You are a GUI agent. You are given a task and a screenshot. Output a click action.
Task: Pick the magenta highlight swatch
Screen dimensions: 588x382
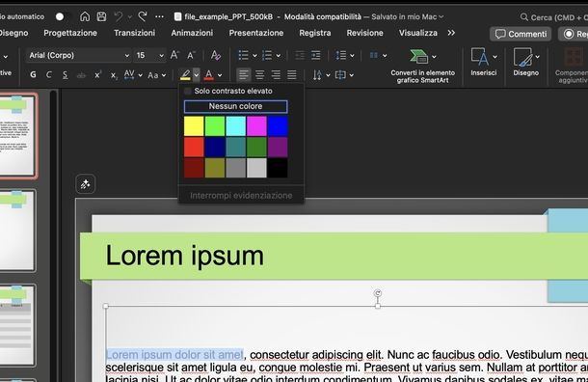click(256, 126)
